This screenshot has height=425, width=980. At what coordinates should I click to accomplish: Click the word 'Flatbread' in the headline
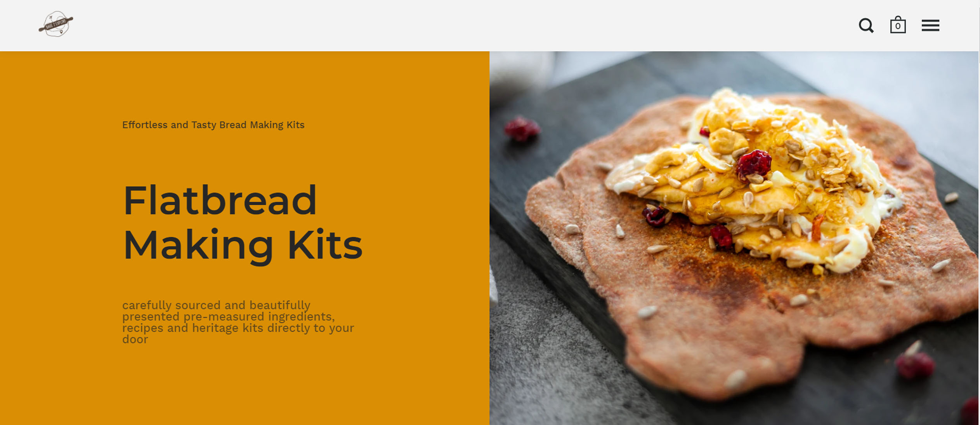220,201
